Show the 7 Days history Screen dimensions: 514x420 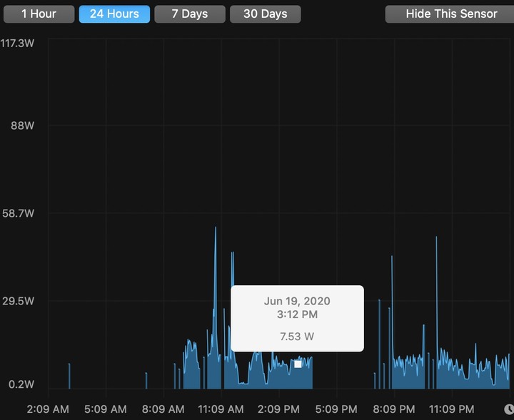(x=190, y=14)
